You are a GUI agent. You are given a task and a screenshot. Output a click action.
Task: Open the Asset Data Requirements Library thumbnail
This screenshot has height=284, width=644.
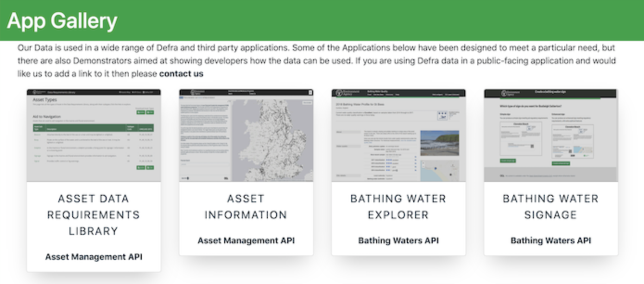coord(94,135)
